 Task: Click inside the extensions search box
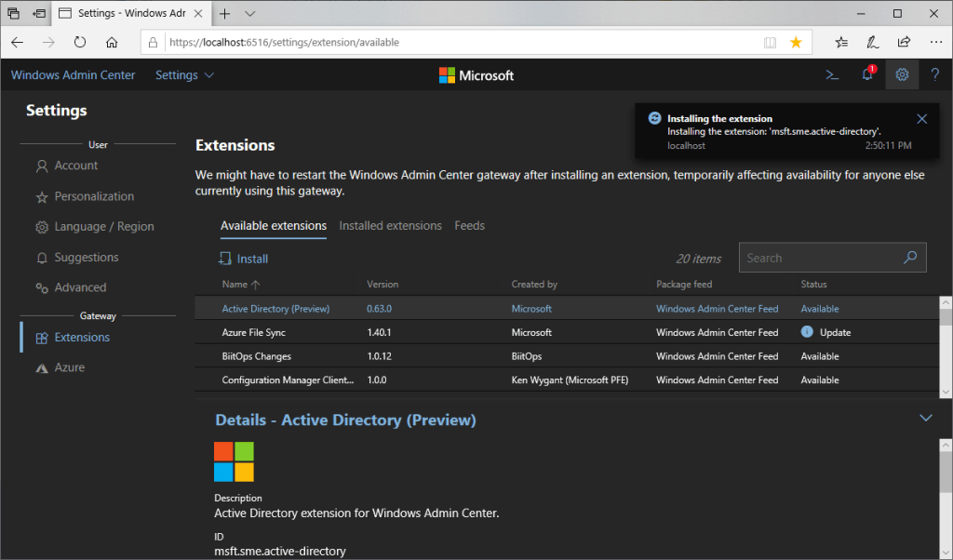tap(819, 258)
